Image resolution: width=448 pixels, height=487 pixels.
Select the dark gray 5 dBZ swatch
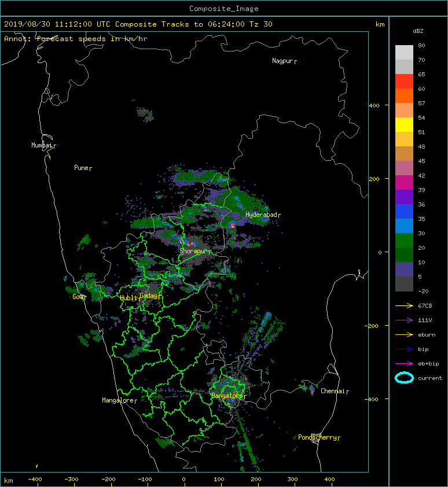point(404,283)
